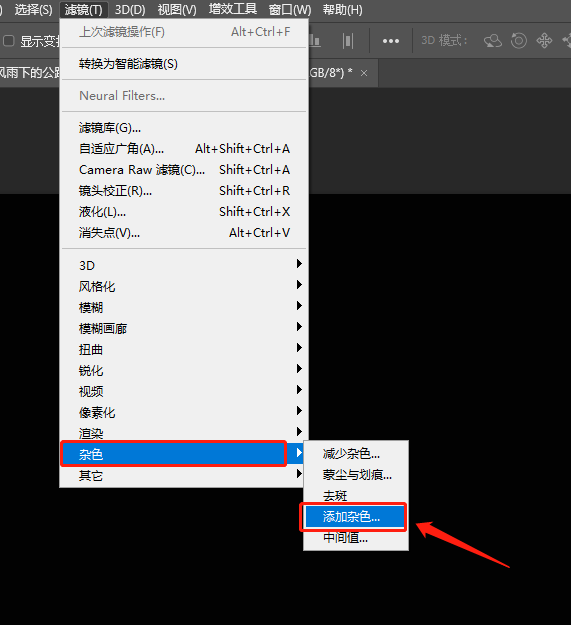571x625 pixels.
Task: Close the document tab ending GB/8*)
Action: click(x=364, y=73)
